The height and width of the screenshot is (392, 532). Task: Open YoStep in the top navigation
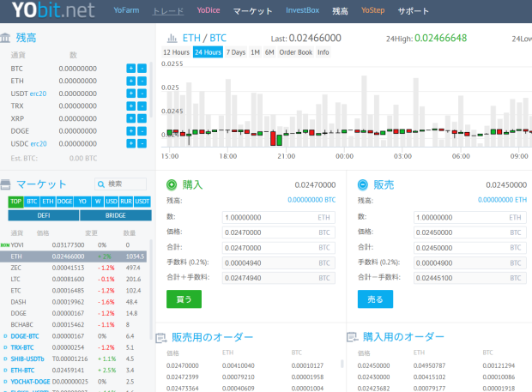tap(373, 10)
